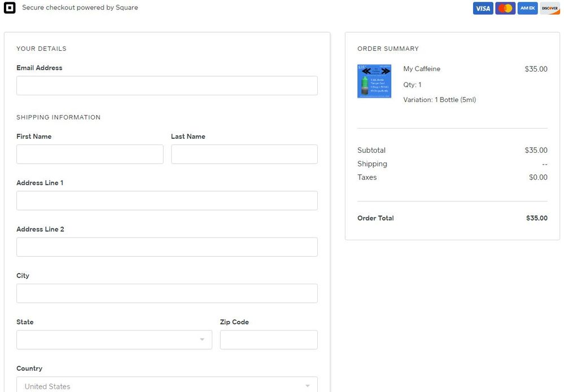Click into the First Name field
Viewport: 564px width, 392px height.
[x=90, y=154]
